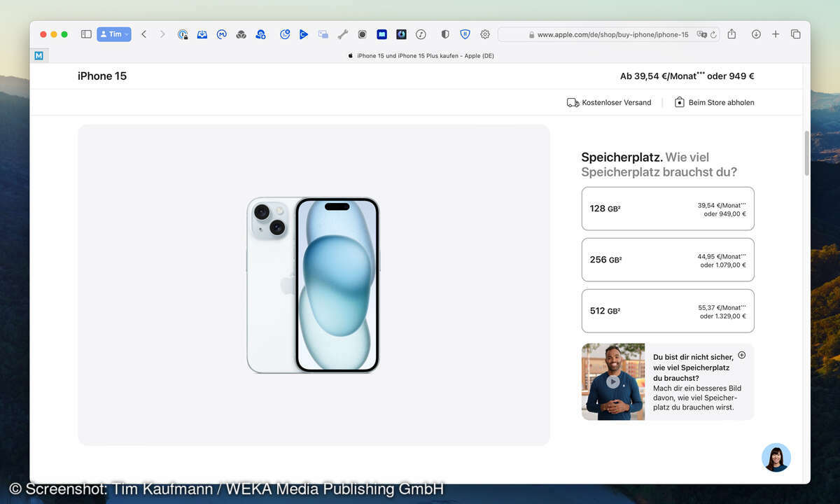Click the dark square flame extension icon

[401, 34]
